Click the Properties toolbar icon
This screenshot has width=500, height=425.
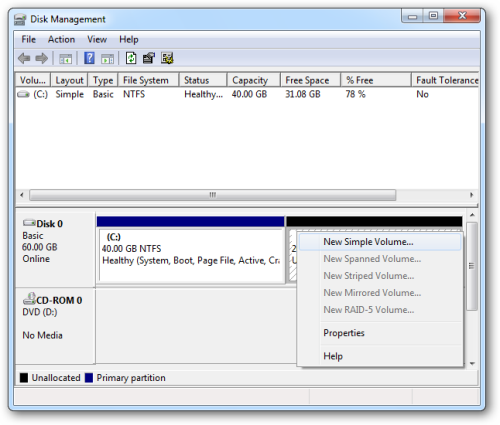[x=149, y=58]
